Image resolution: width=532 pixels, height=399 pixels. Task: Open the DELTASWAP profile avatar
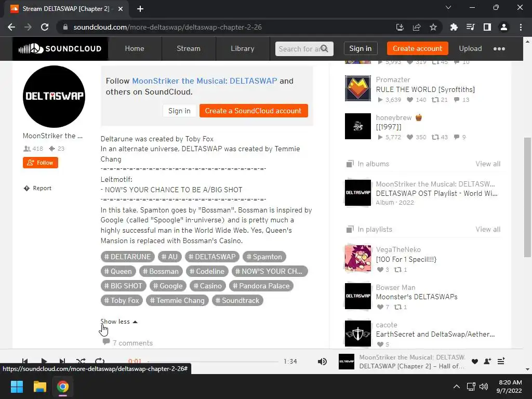[54, 96]
